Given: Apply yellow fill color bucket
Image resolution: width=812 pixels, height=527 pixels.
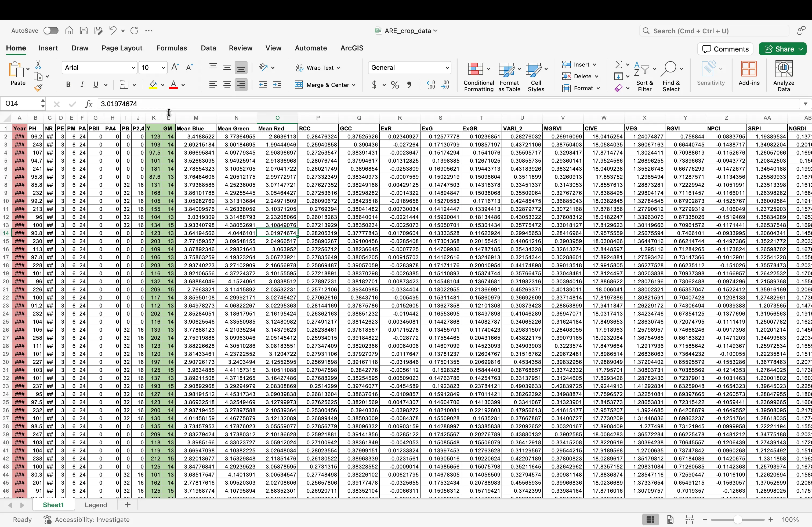Looking at the screenshot, I should 153,85.
